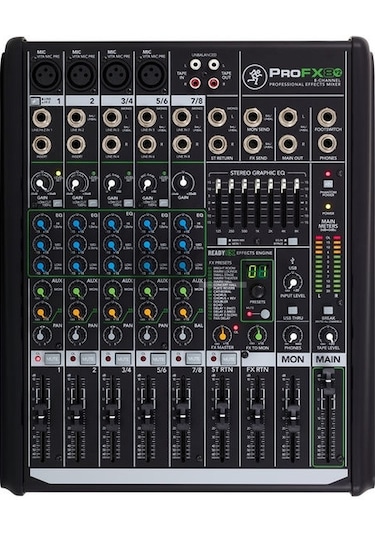Viewport: 375px width, 535px height.
Task: Click the USB Input Level knob
Action: pyautogui.click(x=293, y=283)
